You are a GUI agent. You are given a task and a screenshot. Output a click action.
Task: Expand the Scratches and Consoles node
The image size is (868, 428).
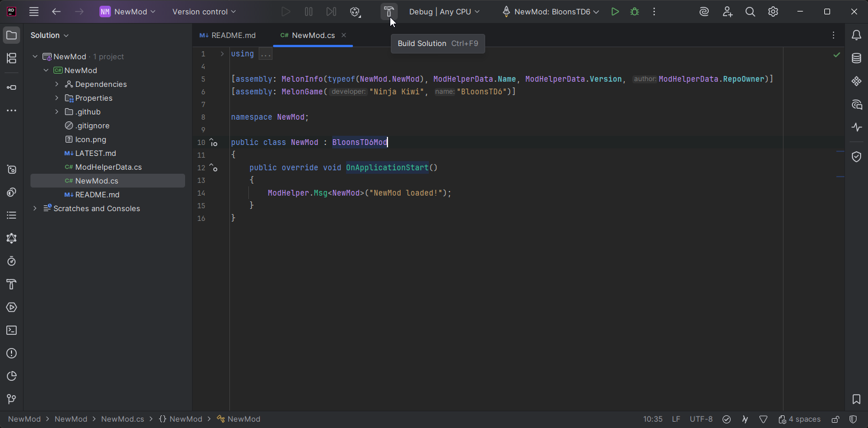35,208
